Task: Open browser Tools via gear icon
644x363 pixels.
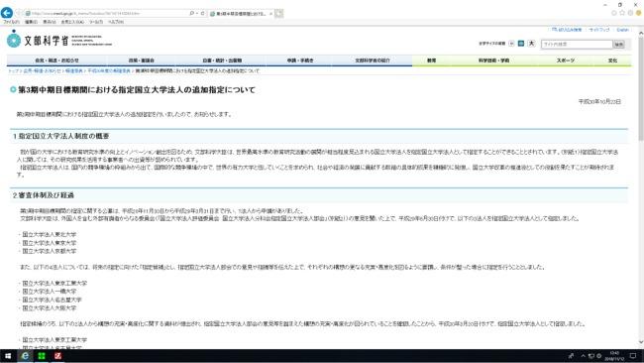Action: pos(630,13)
